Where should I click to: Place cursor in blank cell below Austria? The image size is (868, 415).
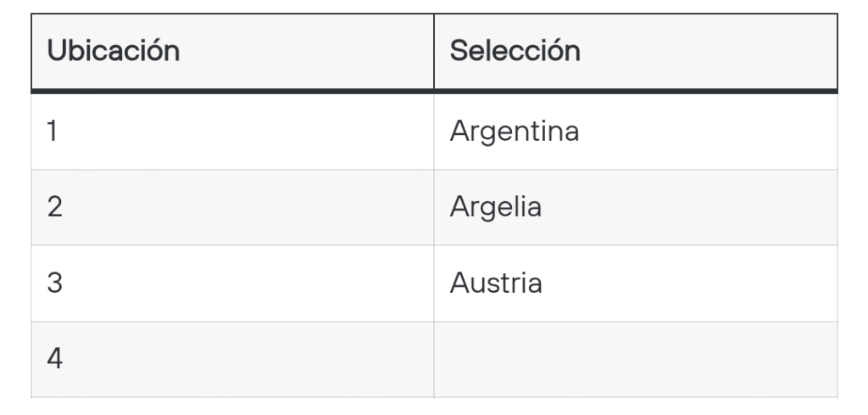[x=636, y=359]
